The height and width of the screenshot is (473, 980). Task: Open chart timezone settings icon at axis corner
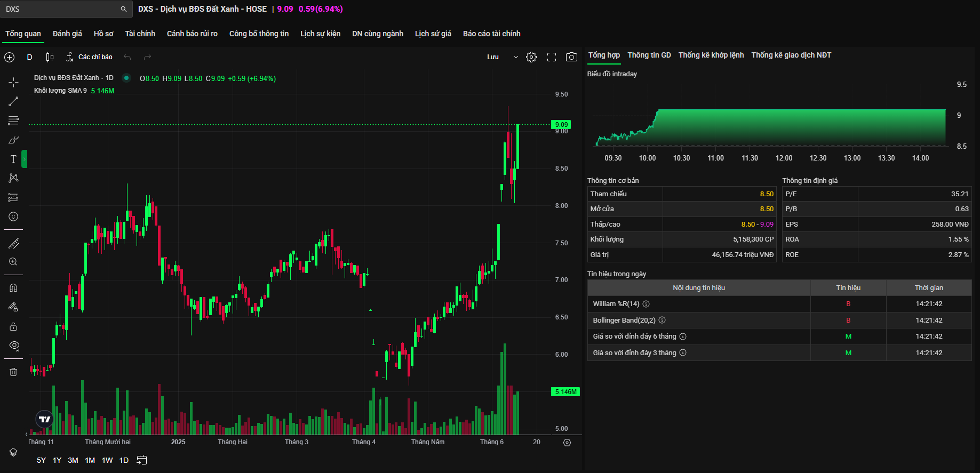click(x=567, y=443)
